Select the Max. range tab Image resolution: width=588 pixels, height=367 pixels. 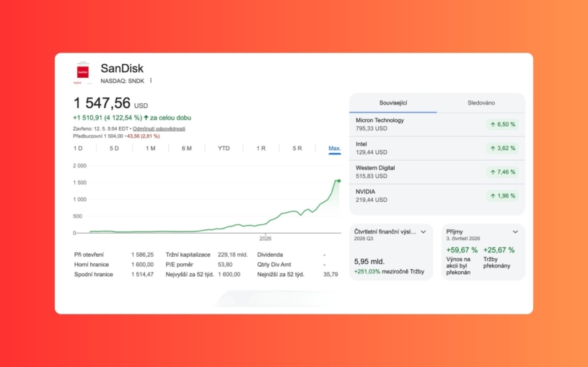335,149
